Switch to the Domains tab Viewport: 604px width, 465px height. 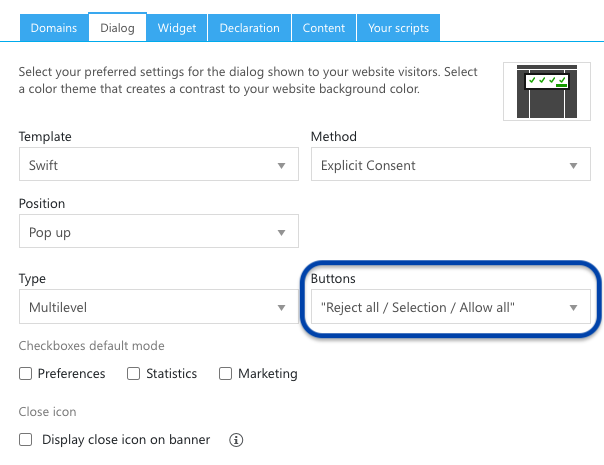click(x=54, y=28)
